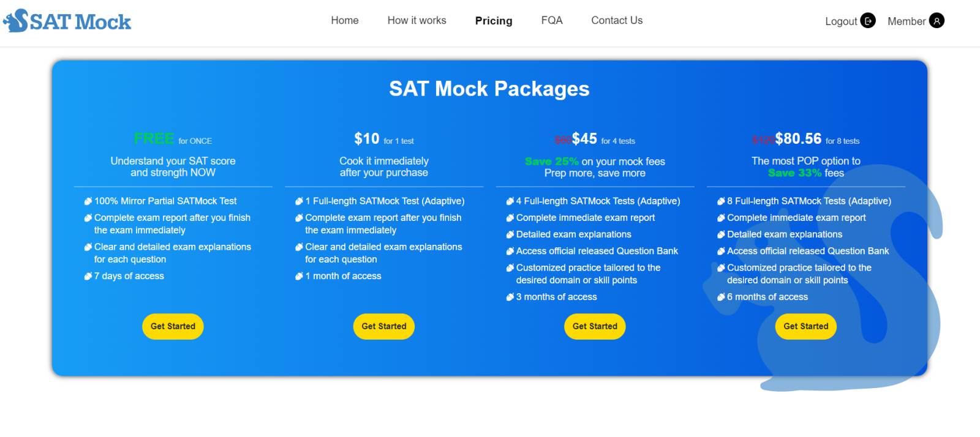Click the acorn icon beside 6 months of access

(x=721, y=297)
